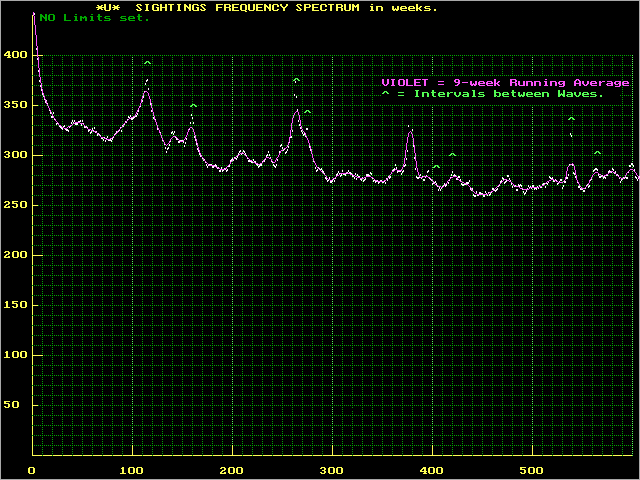
Task: Select the high green caret near week 540
Action: [571, 119]
